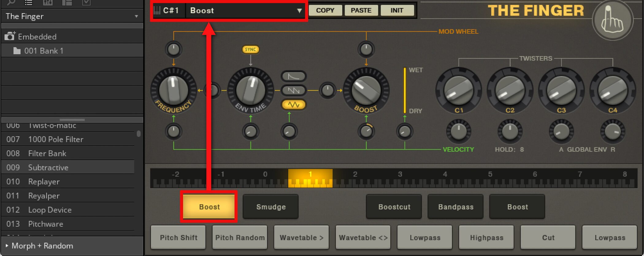Switch to the list view icon
The image size is (644, 256).
coord(29,2)
